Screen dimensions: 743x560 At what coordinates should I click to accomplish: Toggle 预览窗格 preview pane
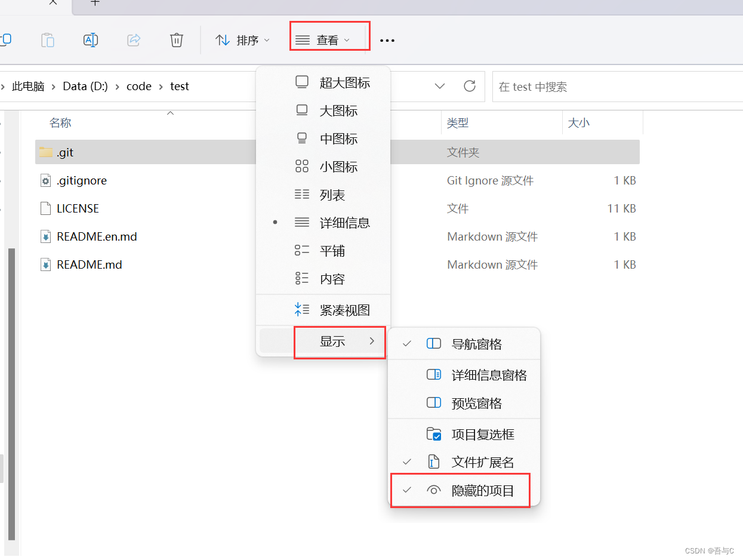click(464, 404)
